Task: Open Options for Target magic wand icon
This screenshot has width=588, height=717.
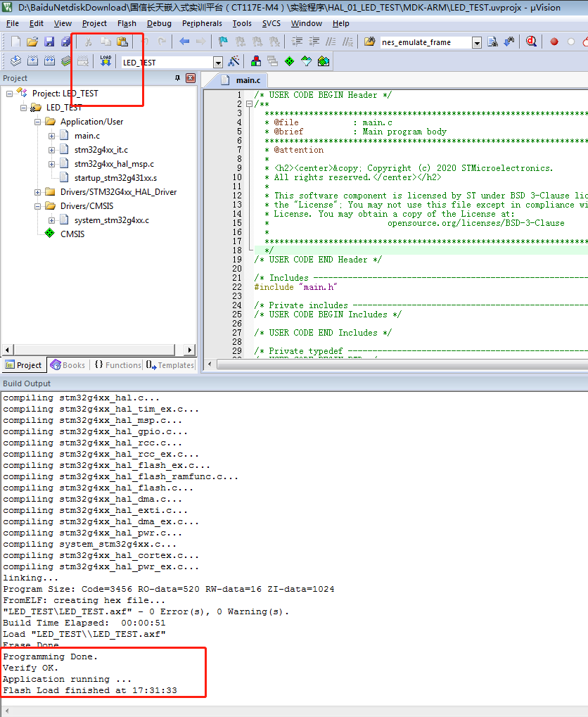Action: 234,62
